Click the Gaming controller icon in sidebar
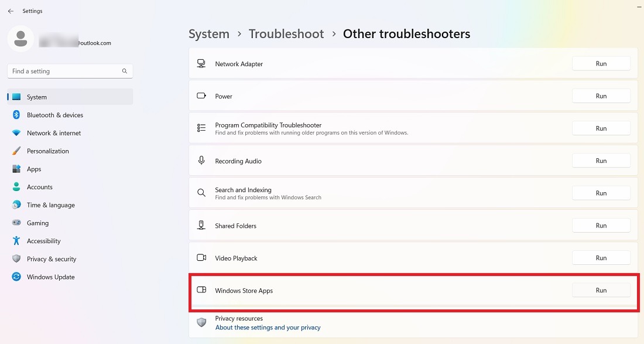This screenshot has width=644, height=344. tap(16, 223)
